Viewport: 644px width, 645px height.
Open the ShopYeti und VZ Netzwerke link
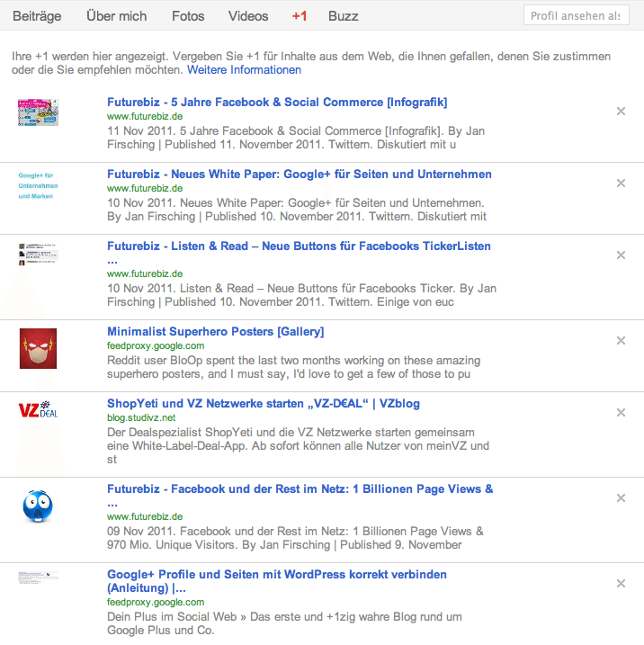(x=264, y=404)
